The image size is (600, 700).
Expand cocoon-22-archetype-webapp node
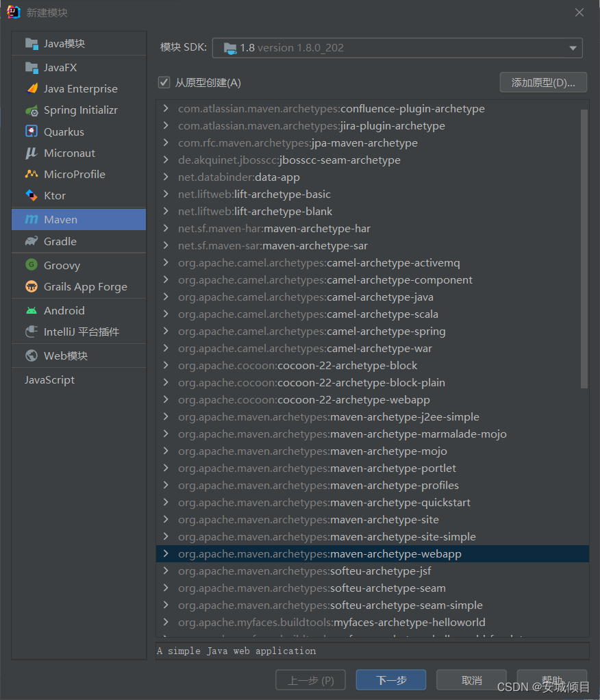166,399
